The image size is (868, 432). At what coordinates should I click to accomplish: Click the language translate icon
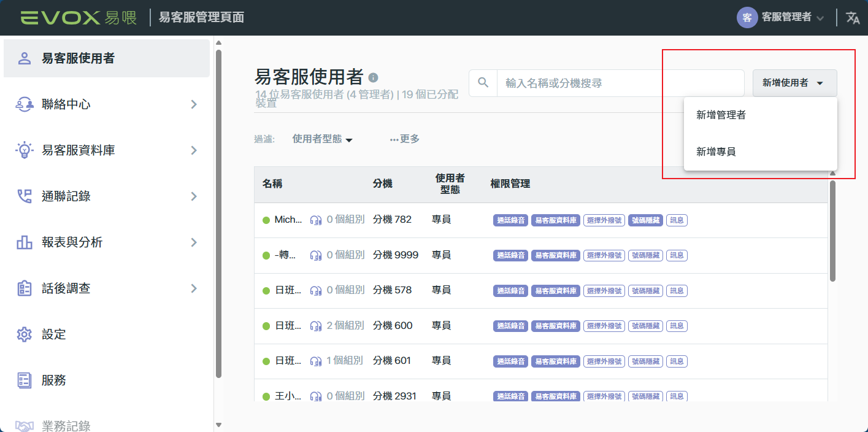[x=853, y=17]
